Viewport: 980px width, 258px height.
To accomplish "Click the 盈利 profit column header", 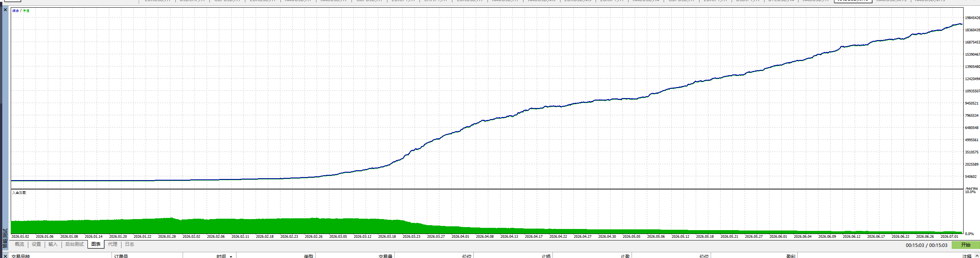I will click(x=790, y=256).
